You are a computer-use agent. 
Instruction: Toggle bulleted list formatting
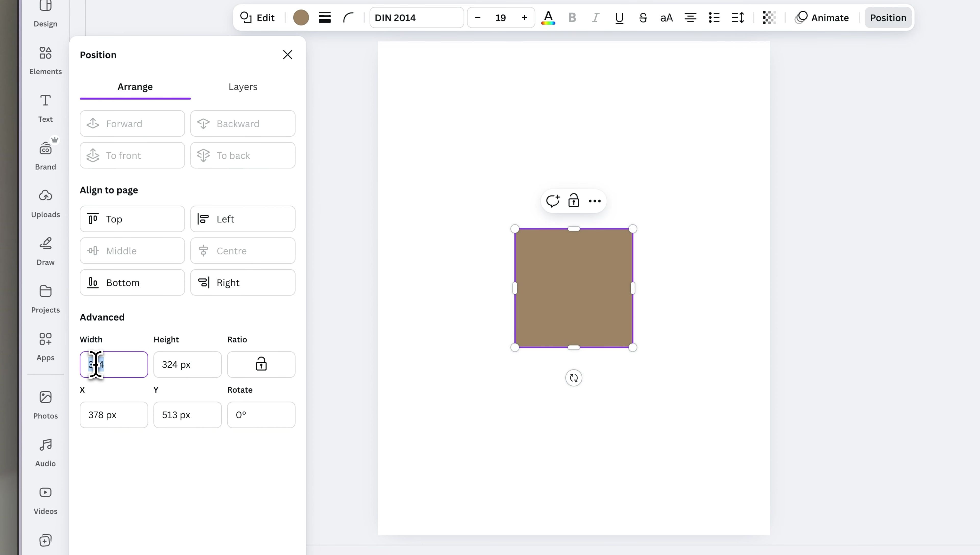point(714,18)
